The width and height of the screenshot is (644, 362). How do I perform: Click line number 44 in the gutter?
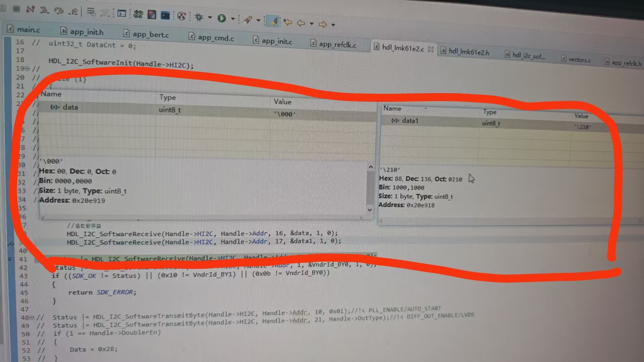coord(24,284)
